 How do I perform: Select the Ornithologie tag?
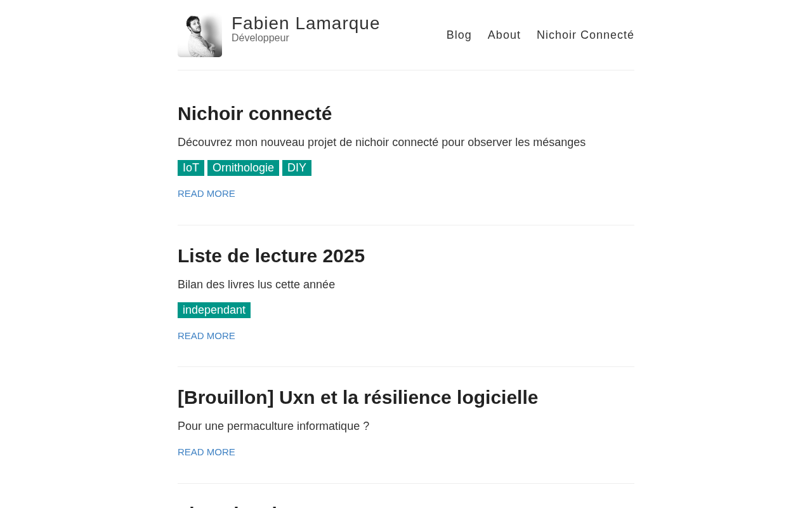click(x=243, y=168)
